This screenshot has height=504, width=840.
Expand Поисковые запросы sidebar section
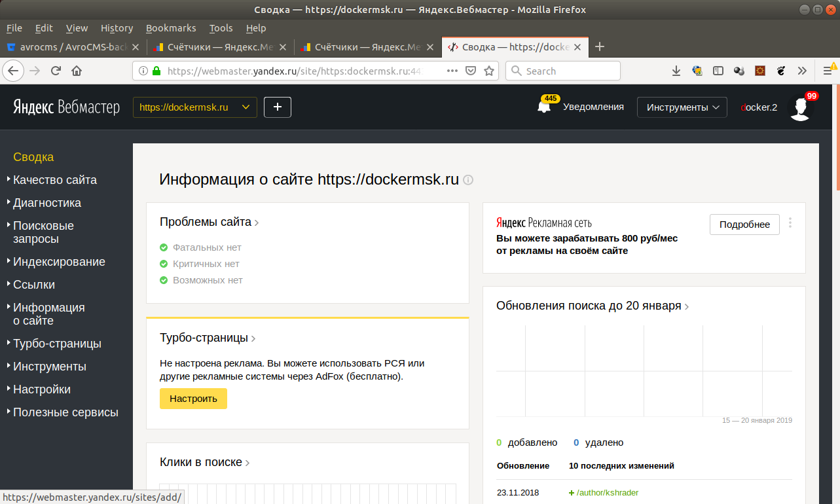(43, 232)
